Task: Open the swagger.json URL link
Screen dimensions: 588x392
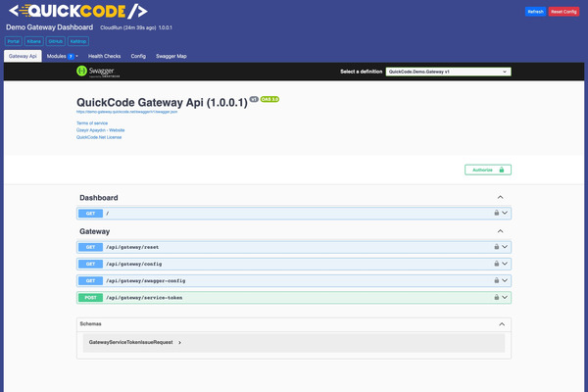Action: click(x=126, y=112)
